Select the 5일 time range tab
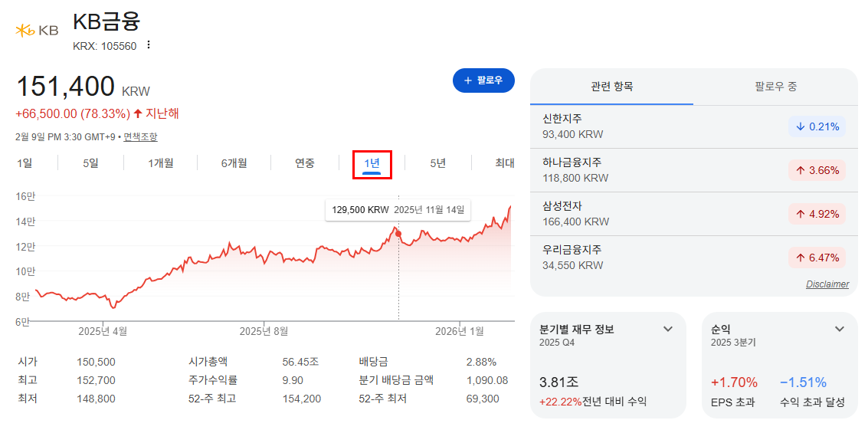868x430 pixels. click(x=91, y=163)
